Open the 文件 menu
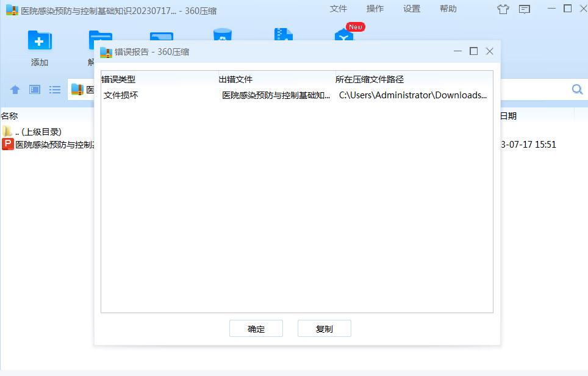 coord(339,9)
